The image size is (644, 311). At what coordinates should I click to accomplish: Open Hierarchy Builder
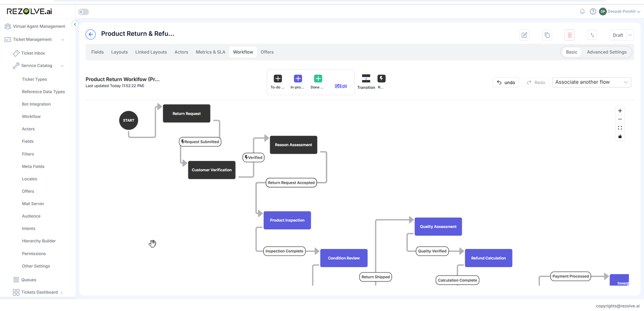click(x=39, y=241)
